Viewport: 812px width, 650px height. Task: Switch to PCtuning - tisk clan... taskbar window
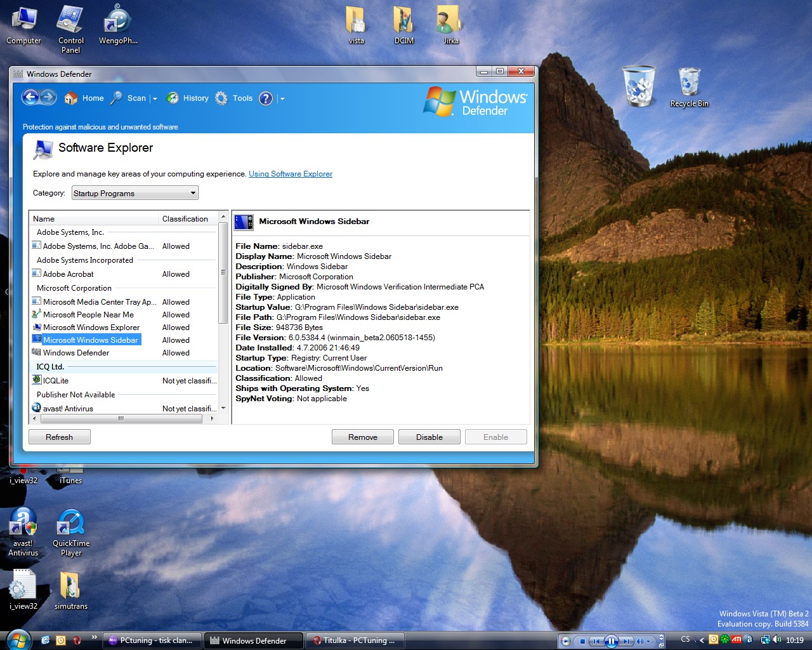152,640
